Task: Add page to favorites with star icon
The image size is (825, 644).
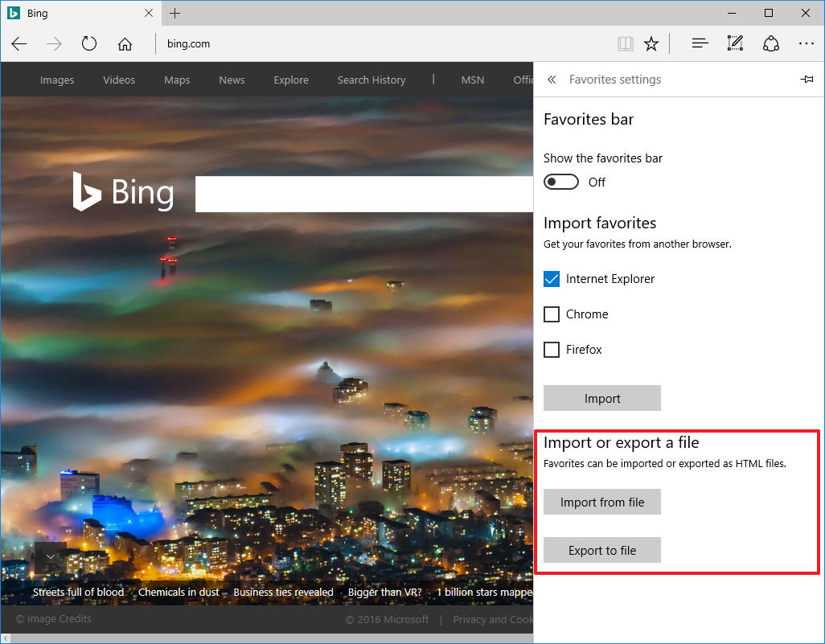Action: tap(651, 43)
